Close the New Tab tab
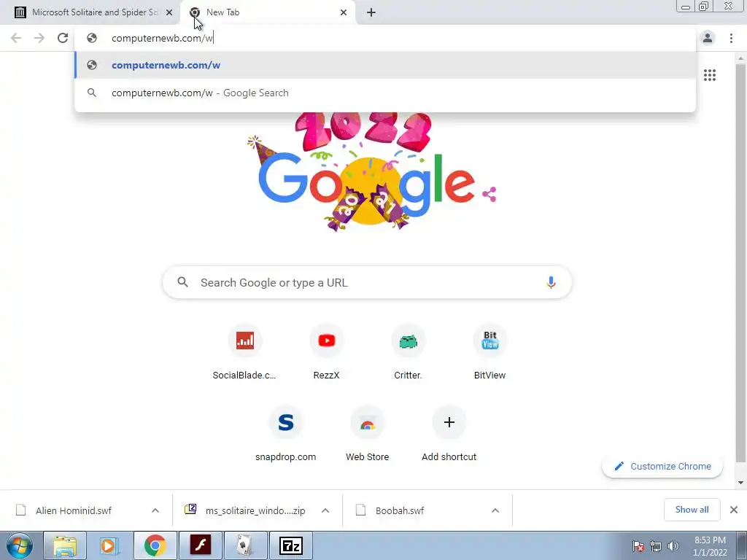 pyautogui.click(x=344, y=12)
